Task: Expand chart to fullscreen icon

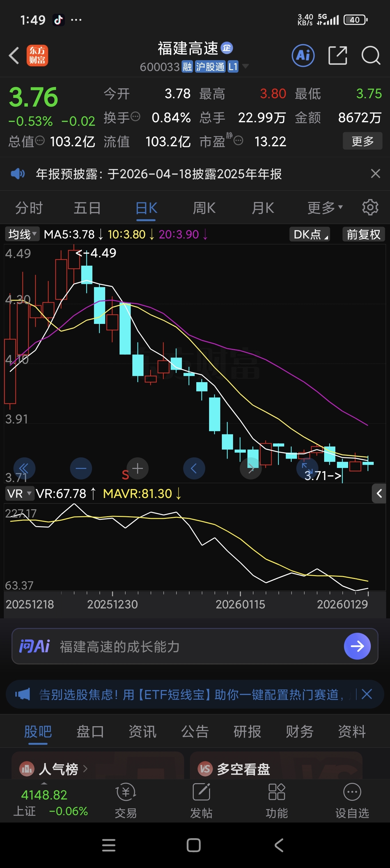Action: (307, 468)
